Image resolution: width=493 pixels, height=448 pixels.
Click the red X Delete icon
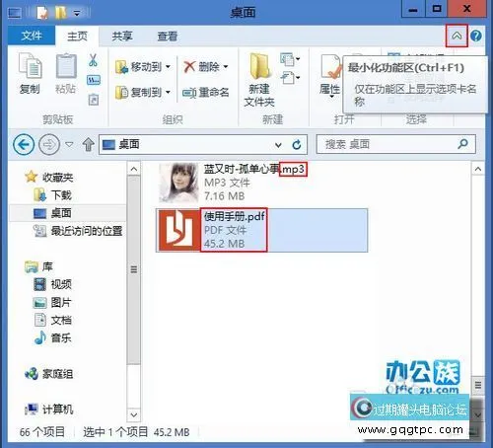coord(189,67)
